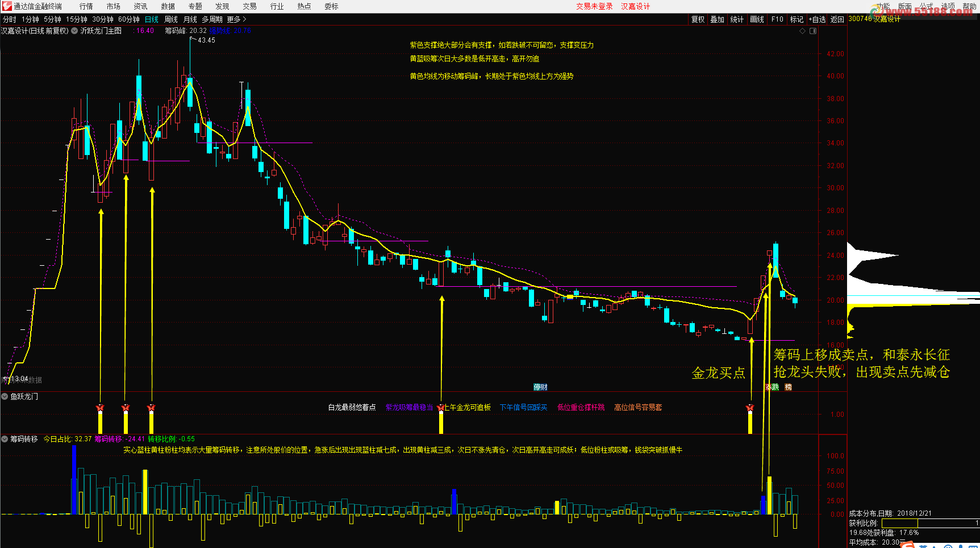Expand main chart indicator dropdown arrow

pyautogui.click(x=74, y=31)
